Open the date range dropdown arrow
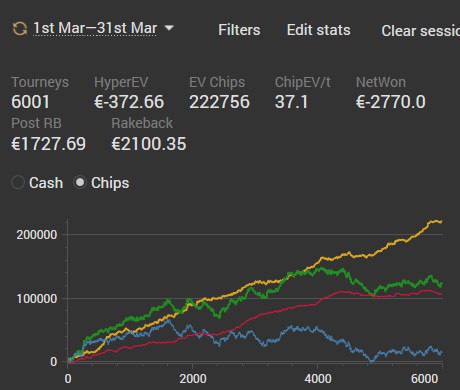The image size is (460, 390). [x=169, y=28]
